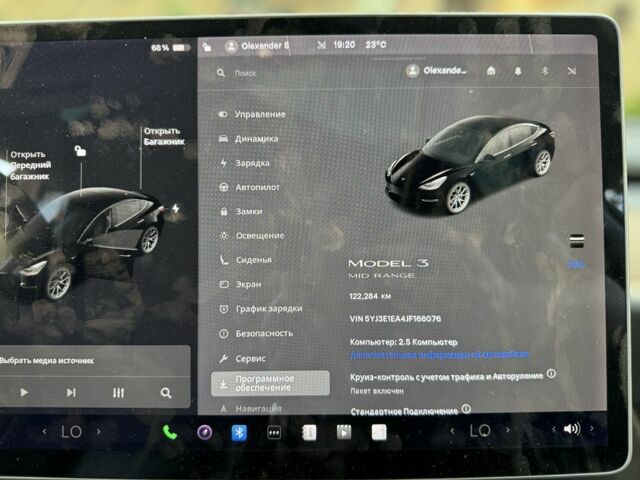Adjust volume using the speaker icon
Image resolution: width=640 pixels, height=480 pixels.
click(571, 429)
